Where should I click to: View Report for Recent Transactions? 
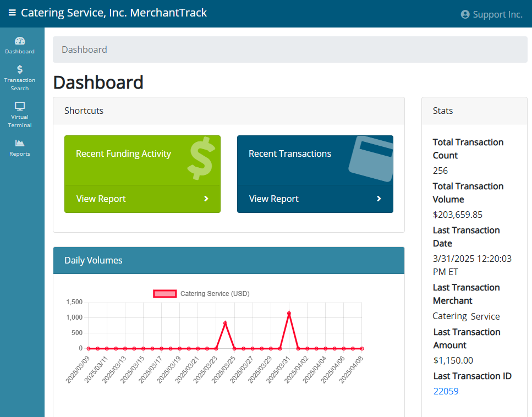pyautogui.click(x=315, y=199)
